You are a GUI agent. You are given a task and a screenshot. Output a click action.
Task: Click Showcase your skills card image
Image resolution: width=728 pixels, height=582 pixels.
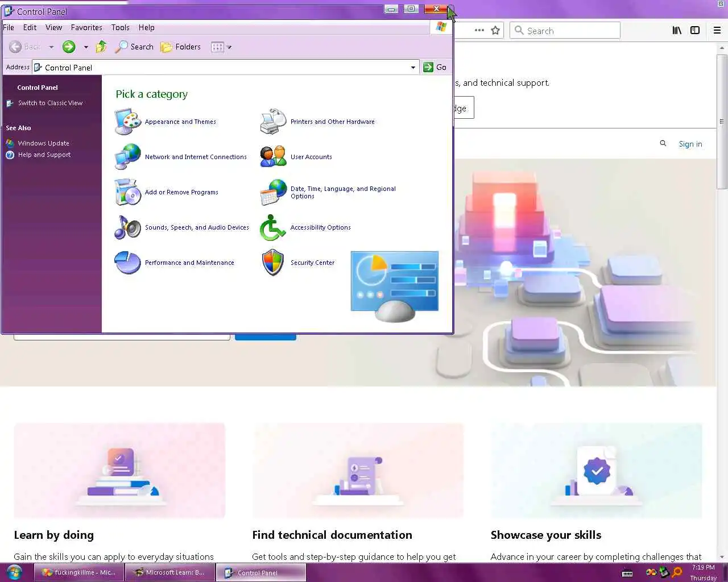[597, 471]
